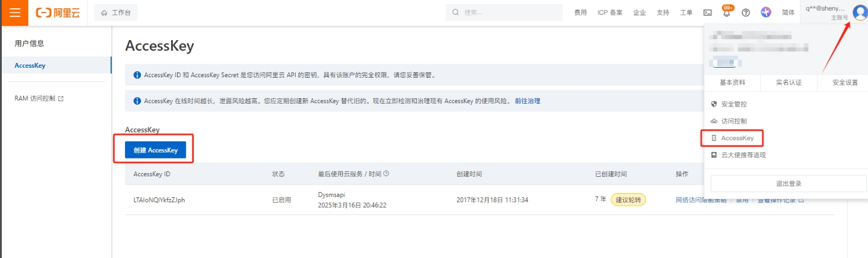Click the 已启用 status cell
Image resolution: width=868 pixels, height=258 pixels.
click(281, 200)
